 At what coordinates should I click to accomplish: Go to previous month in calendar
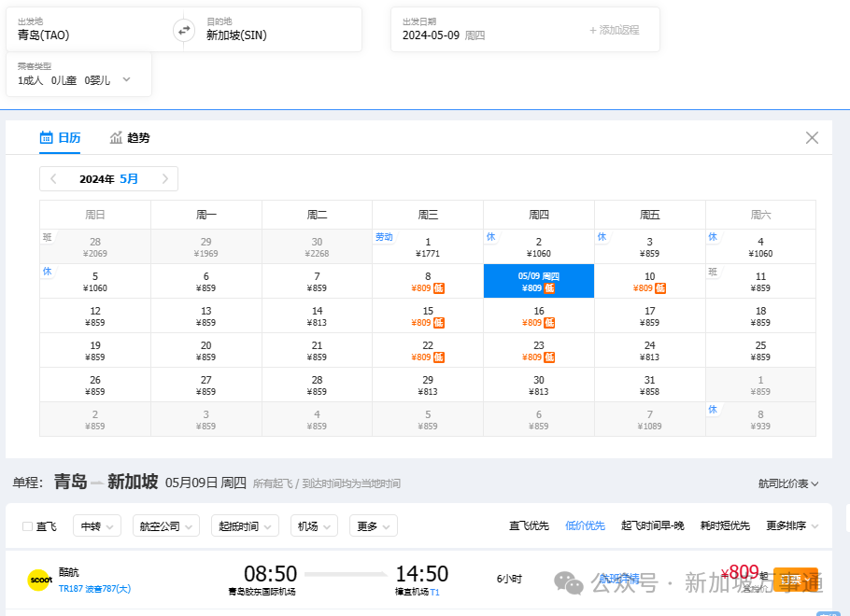[x=53, y=179]
